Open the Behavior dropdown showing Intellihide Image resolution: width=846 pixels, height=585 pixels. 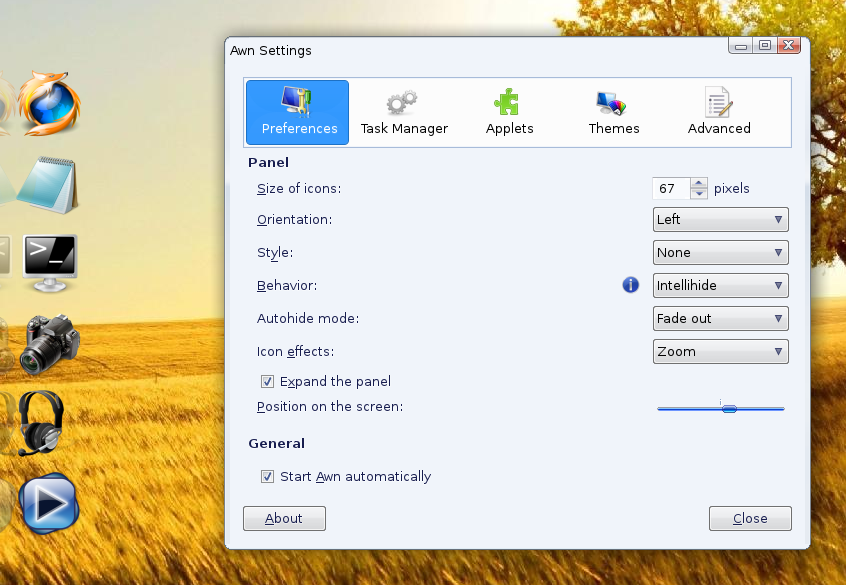[x=720, y=285]
